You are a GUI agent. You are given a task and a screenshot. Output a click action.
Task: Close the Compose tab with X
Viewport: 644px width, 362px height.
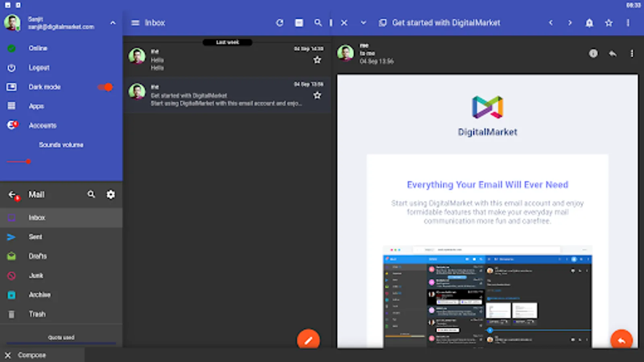point(8,355)
